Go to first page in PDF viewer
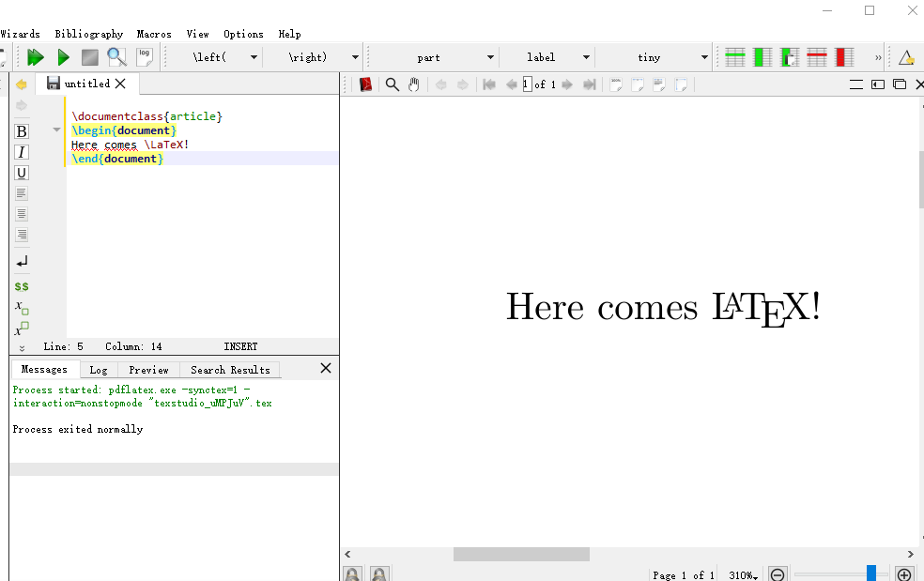This screenshot has width=924, height=581. click(488, 84)
